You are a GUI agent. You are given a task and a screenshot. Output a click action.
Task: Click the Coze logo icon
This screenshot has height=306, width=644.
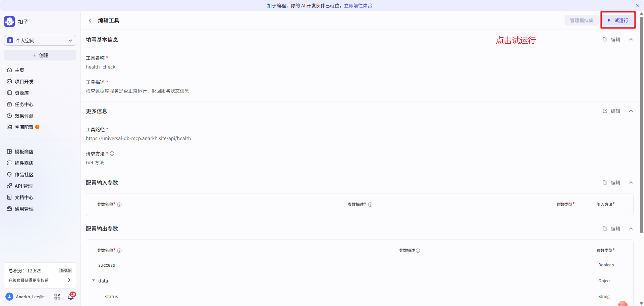click(9, 21)
